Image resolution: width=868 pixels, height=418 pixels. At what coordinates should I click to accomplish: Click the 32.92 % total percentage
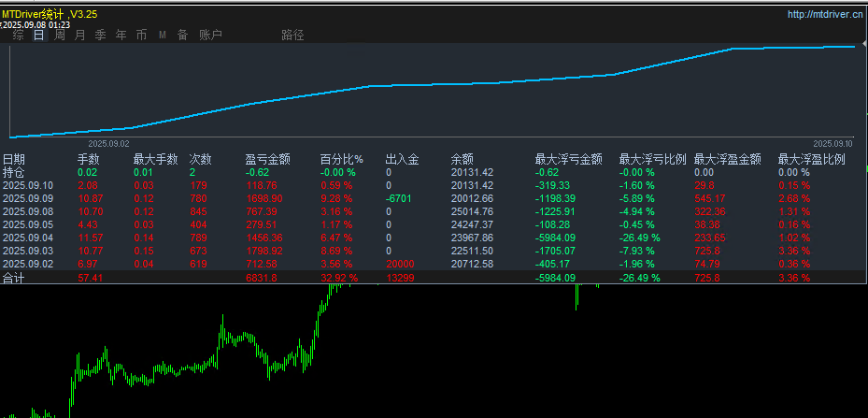tap(339, 278)
